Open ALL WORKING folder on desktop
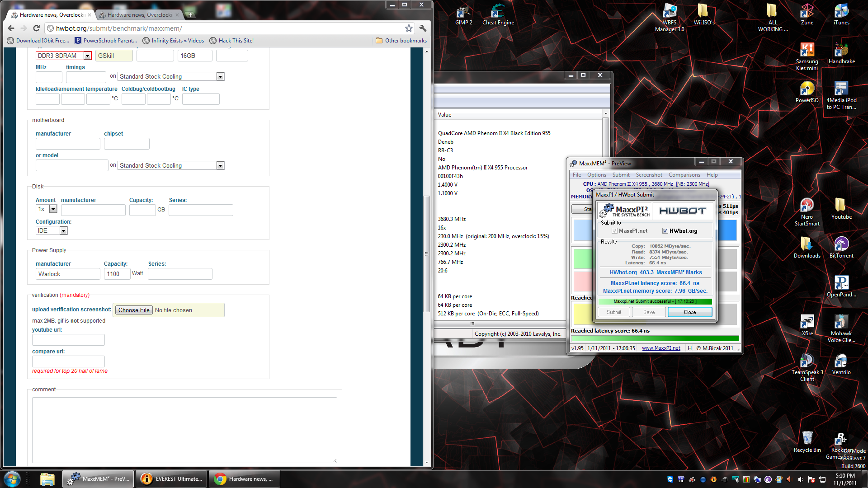 pos(773,18)
